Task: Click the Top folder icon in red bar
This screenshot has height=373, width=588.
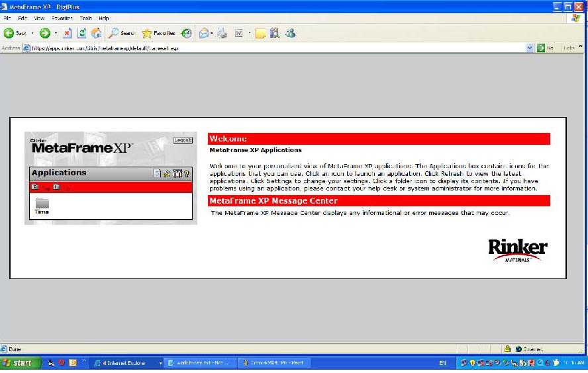Action: tap(34, 187)
